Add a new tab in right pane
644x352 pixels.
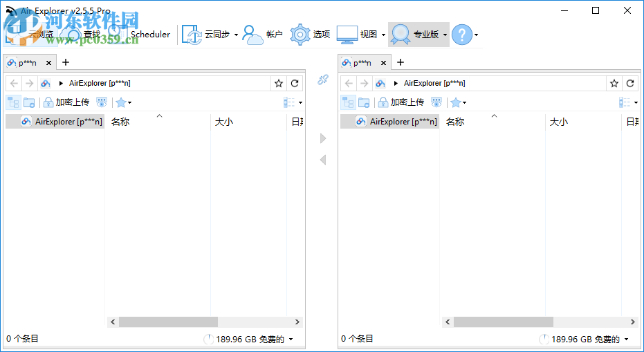coord(401,62)
